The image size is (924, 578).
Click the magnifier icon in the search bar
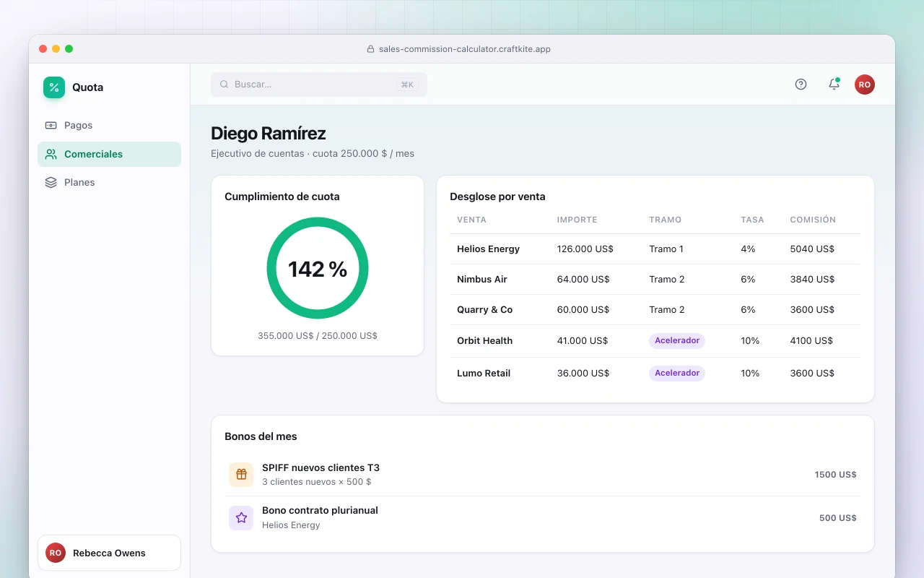(225, 85)
